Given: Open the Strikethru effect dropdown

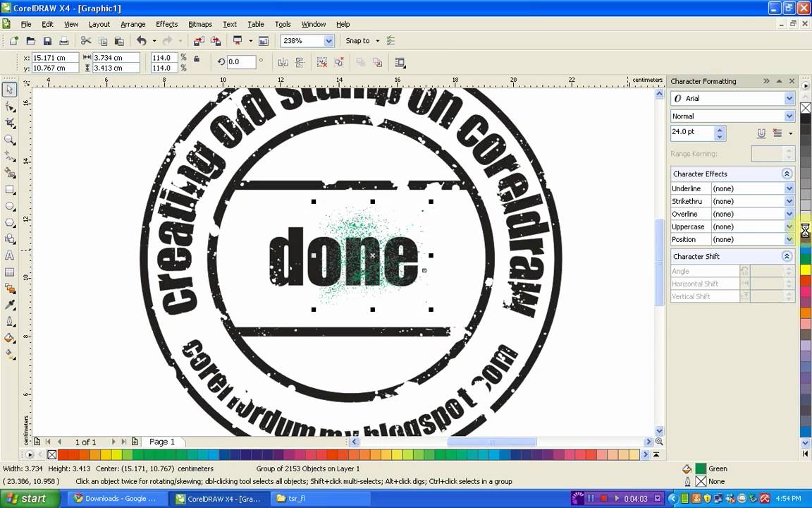Looking at the screenshot, I should point(789,201).
